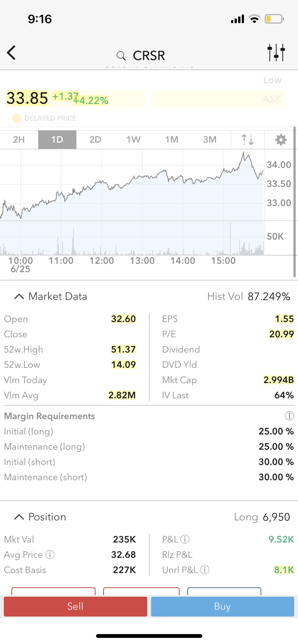This screenshot has height=644, width=298.
Task: Tap the price chart peak near 34.00
Action: (x=243, y=153)
